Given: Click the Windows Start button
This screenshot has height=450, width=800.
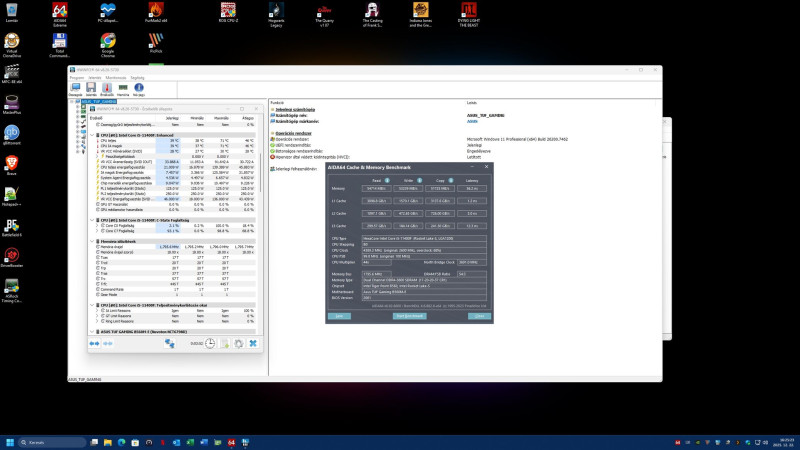Looking at the screenshot, I should 10,442.
